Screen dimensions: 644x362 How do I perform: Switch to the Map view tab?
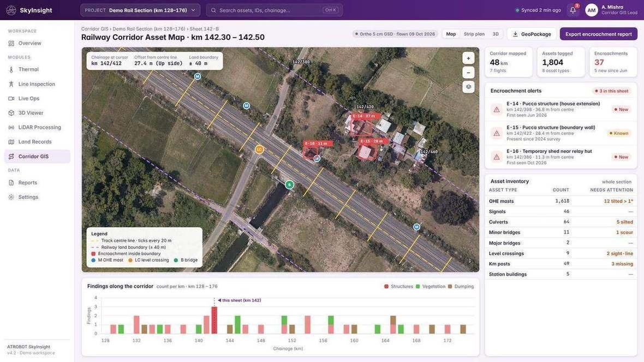click(x=451, y=34)
